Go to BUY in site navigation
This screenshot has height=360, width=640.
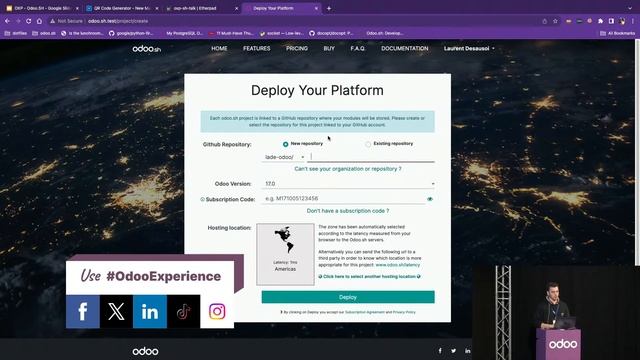329,49
